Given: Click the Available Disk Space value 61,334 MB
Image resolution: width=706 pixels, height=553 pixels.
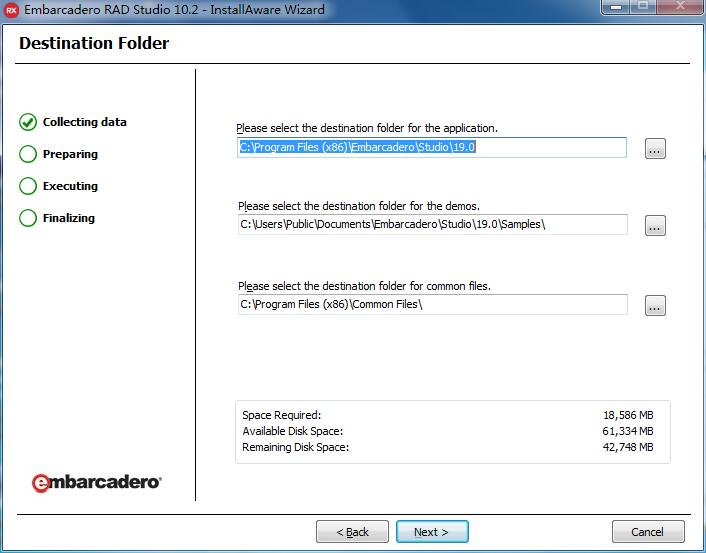Looking at the screenshot, I should click(628, 431).
